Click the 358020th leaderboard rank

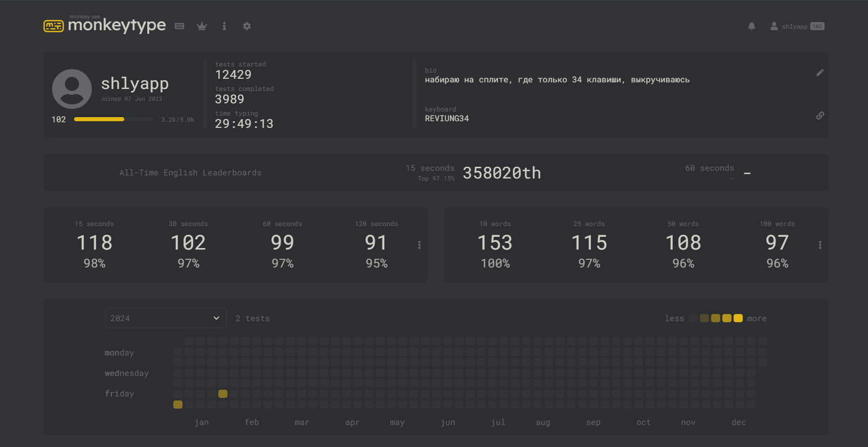click(x=501, y=173)
